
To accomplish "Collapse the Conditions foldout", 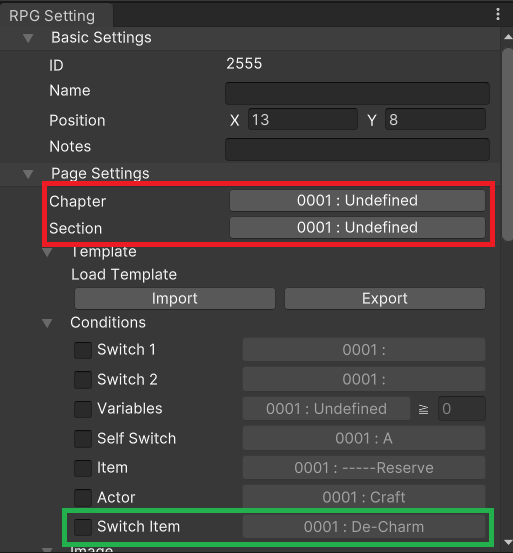I will tap(47, 323).
